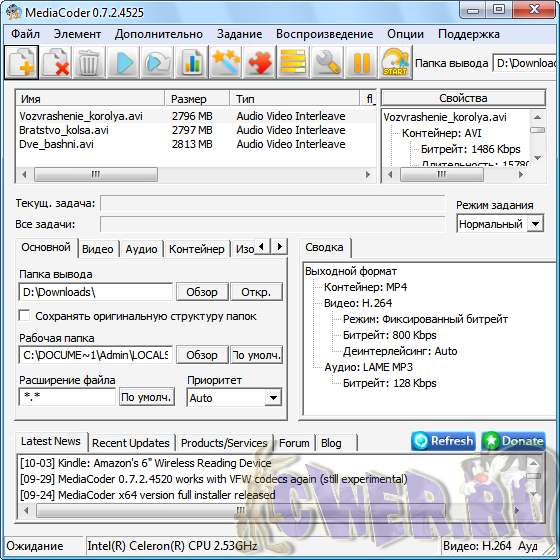The width and height of the screenshot is (560, 560).
Task: Click the Рабочая папка path field
Action: click(95, 355)
